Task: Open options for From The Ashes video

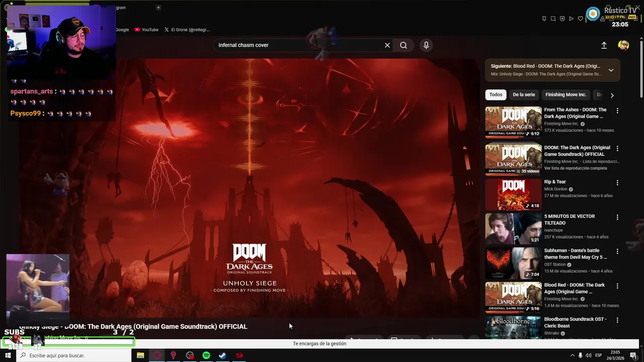Action: point(617,111)
